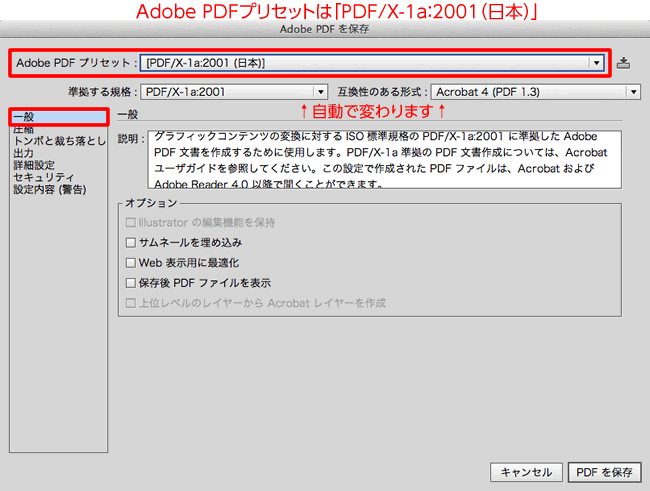Enable サムネールを埋め込み checkbox

(131, 243)
